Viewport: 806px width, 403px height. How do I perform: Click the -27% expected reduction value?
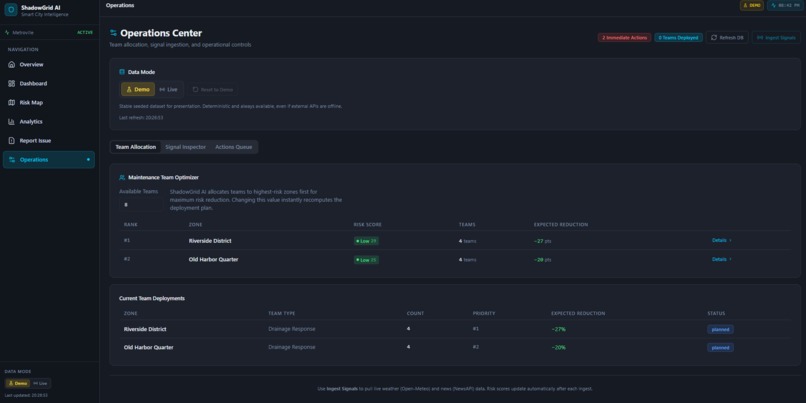[x=558, y=329]
